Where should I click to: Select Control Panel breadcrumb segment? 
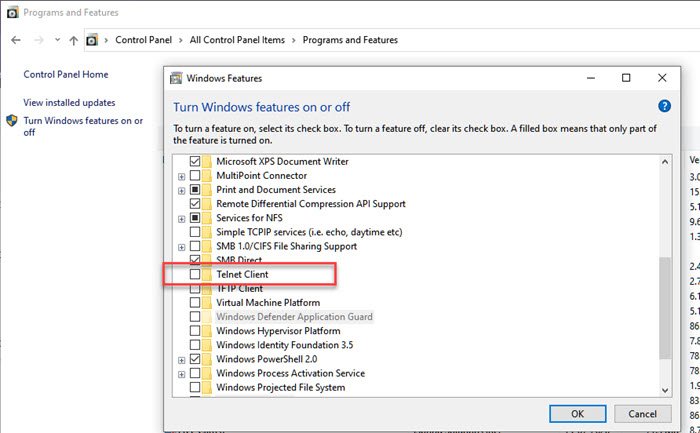coord(144,40)
